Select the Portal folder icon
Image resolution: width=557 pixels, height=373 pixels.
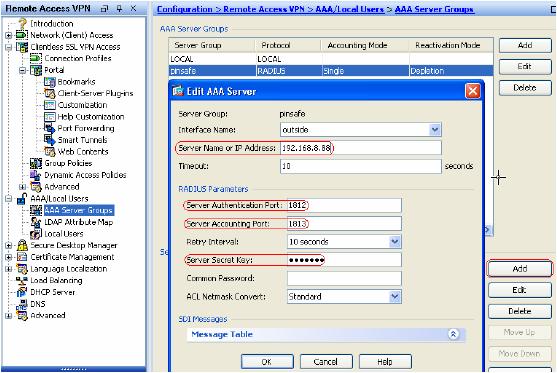point(36,70)
